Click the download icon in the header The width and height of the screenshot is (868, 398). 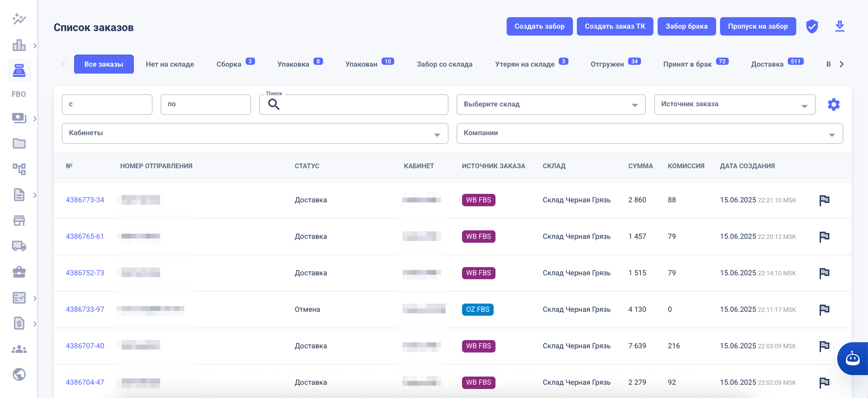[x=839, y=26]
